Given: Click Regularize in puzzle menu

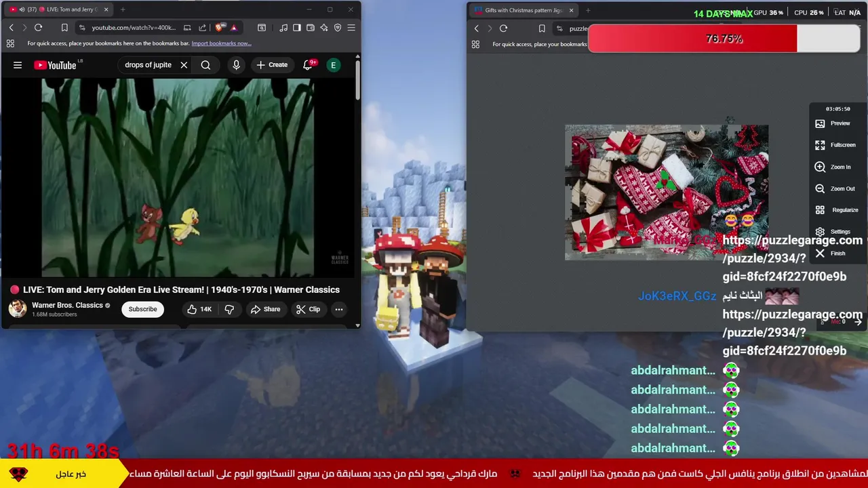Looking at the screenshot, I should (837, 210).
